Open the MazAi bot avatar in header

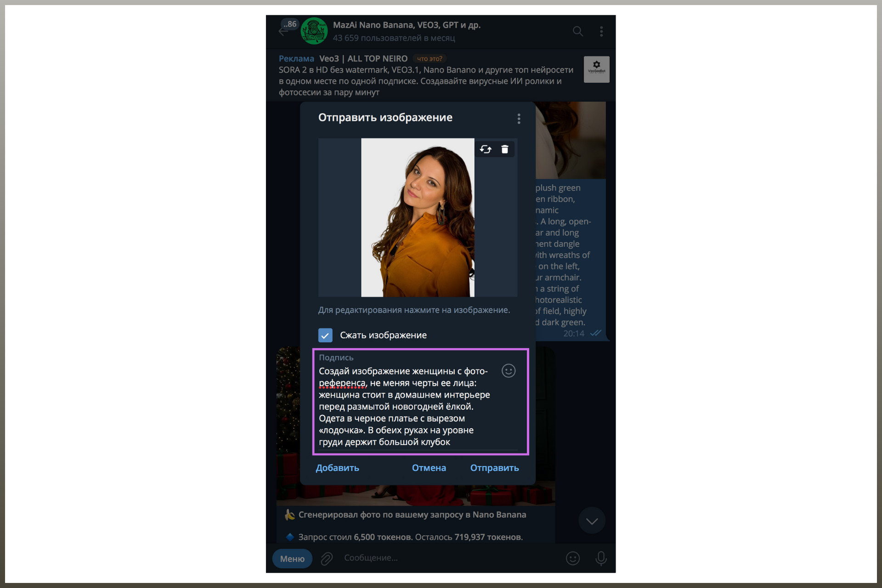[314, 31]
